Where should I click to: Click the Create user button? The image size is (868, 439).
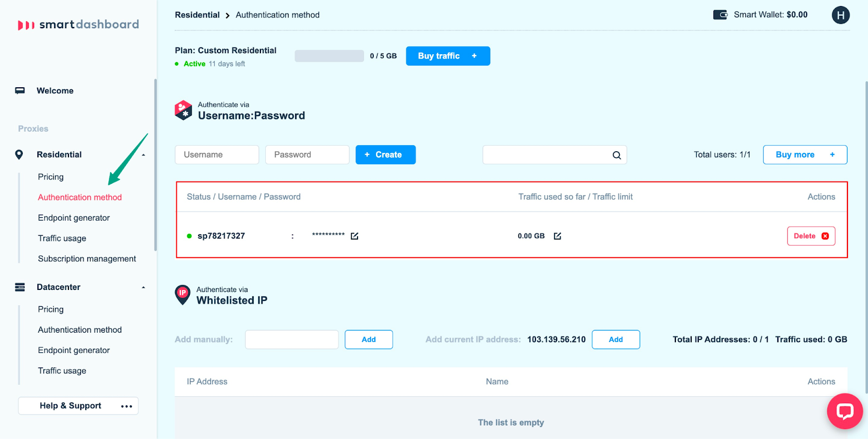coord(385,154)
